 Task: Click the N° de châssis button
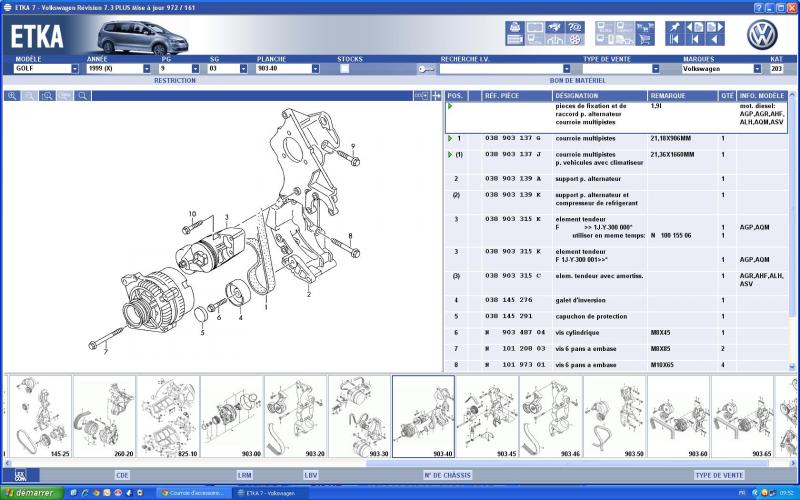pos(447,475)
